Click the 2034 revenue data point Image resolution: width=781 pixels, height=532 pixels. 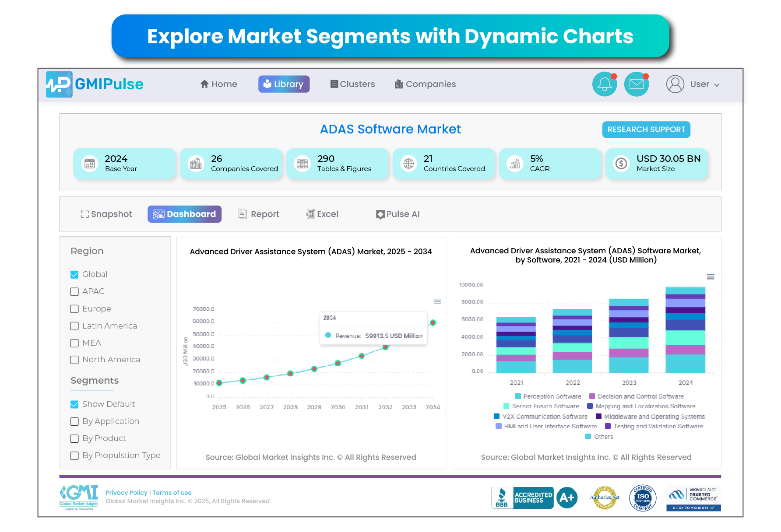(x=433, y=323)
